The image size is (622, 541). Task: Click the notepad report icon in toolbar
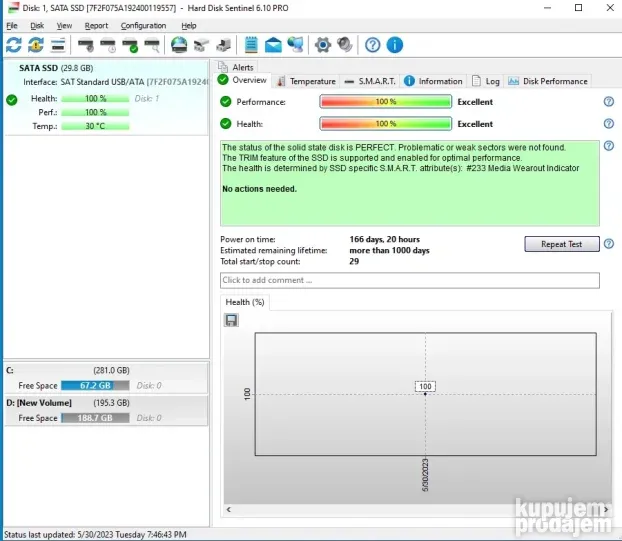click(251, 45)
